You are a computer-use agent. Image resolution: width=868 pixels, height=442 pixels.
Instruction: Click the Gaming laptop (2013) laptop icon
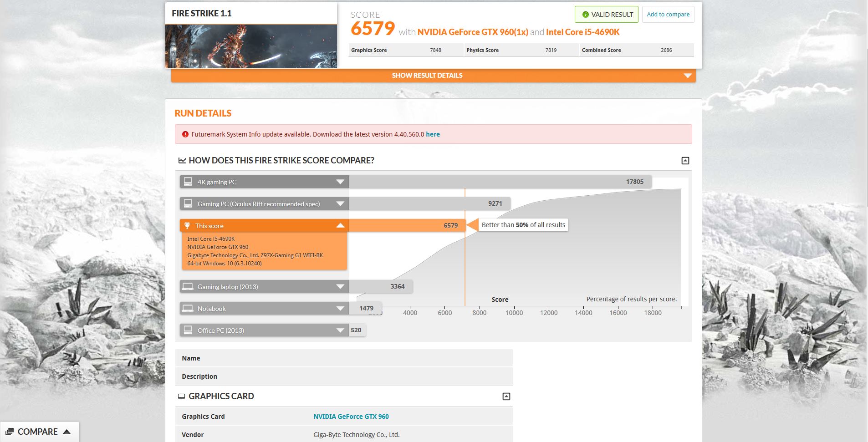click(188, 286)
